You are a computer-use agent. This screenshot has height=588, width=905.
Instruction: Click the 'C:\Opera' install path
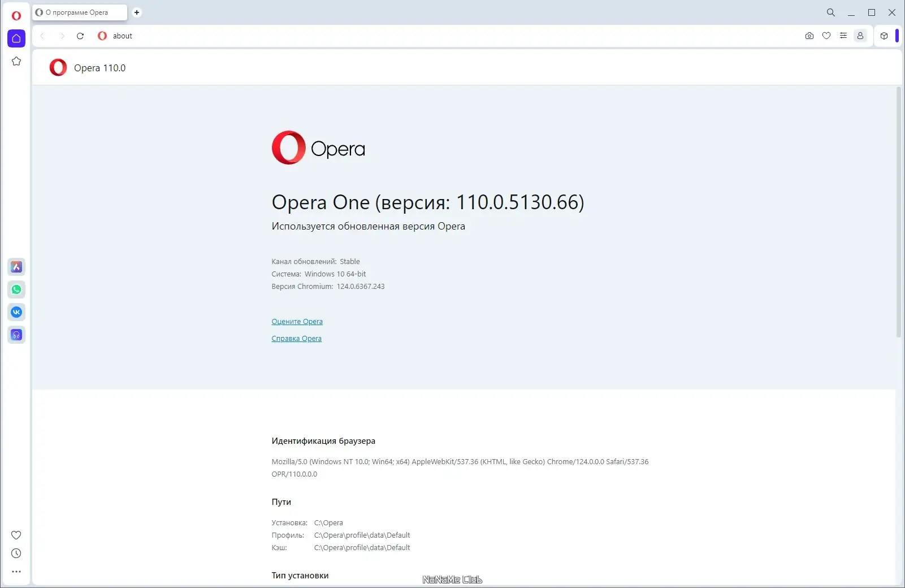coord(328,523)
